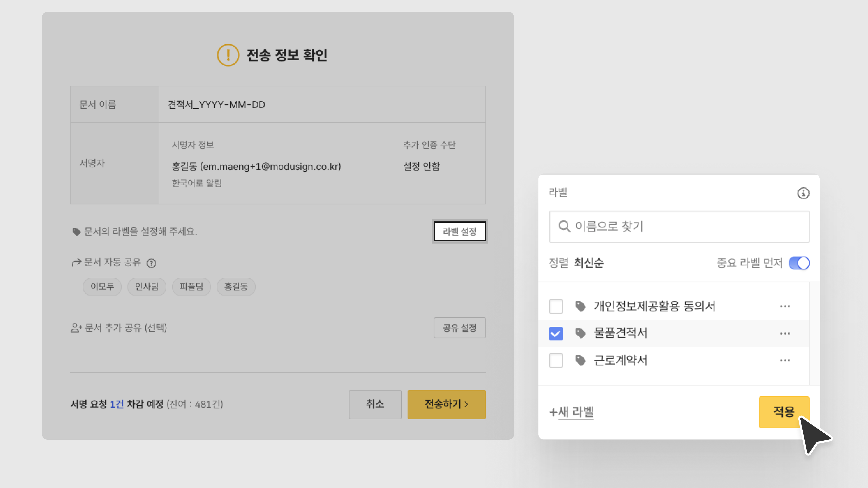Click the label panel info icon
This screenshot has width=868, height=488.
[x=803, y=193]
